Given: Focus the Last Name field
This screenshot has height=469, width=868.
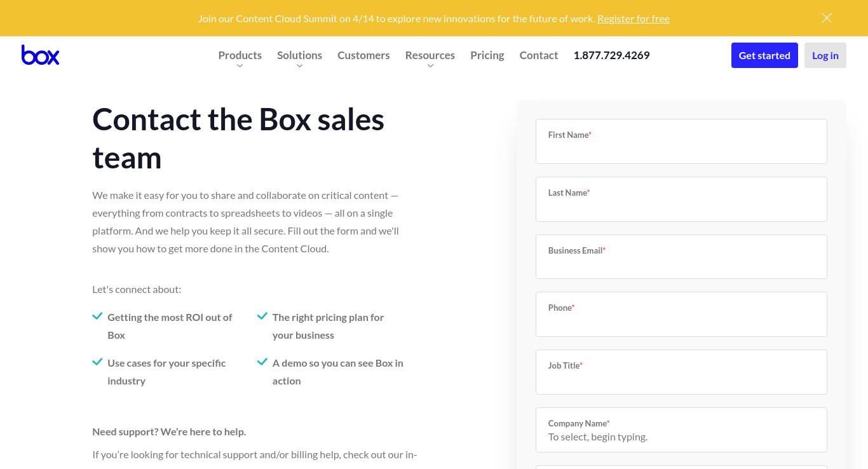Looking at the screenshot, I should (x=681, y=199).
